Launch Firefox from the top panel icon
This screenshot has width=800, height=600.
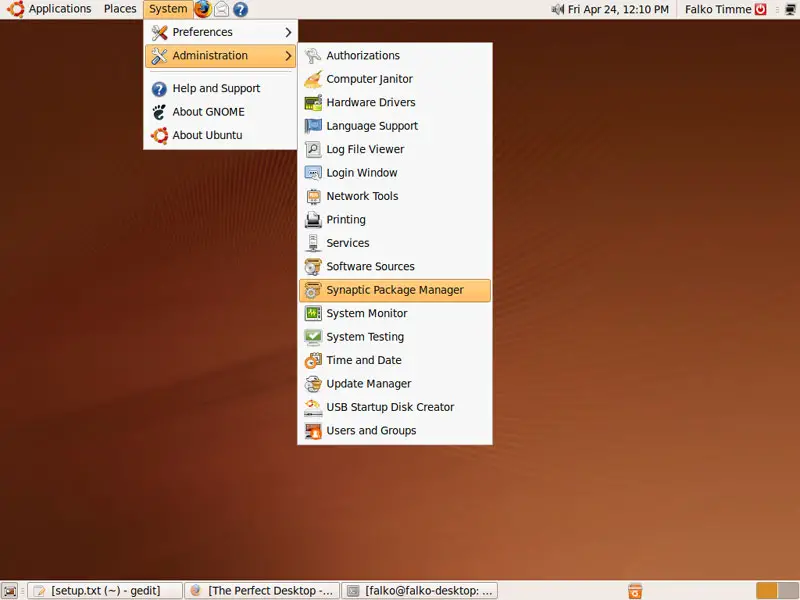tap(203, 9)
